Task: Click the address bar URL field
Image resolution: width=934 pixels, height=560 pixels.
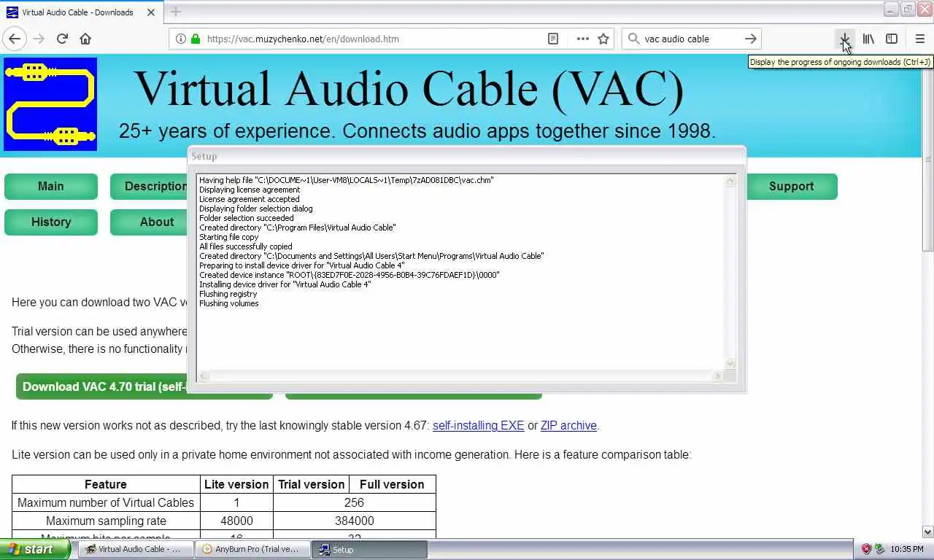Action: [x=372, y=39]
